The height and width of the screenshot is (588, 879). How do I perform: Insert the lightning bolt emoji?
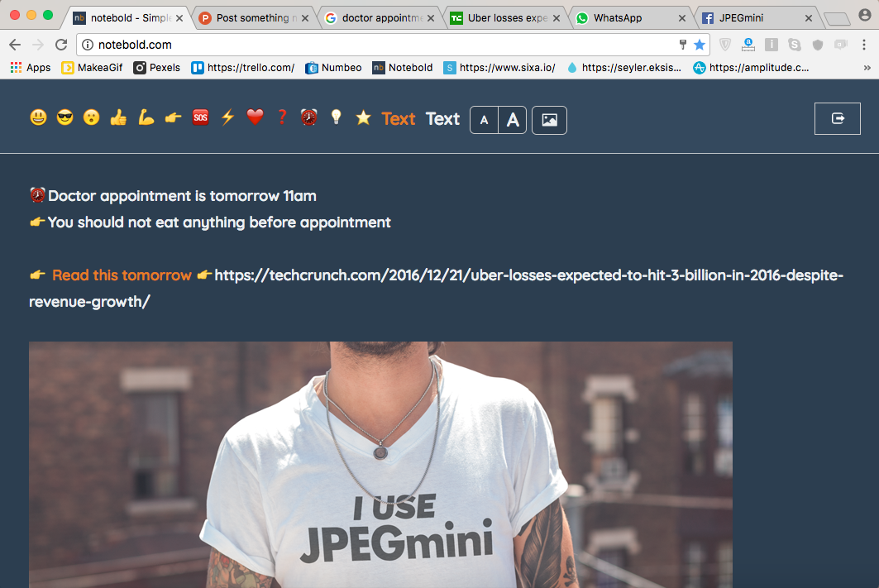tap(227, 117)
